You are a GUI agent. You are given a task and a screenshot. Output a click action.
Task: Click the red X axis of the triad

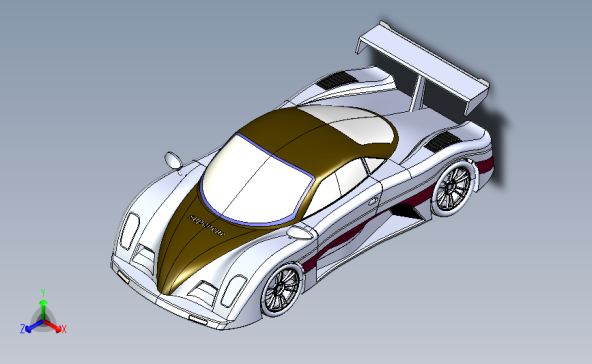click(55, 327)
